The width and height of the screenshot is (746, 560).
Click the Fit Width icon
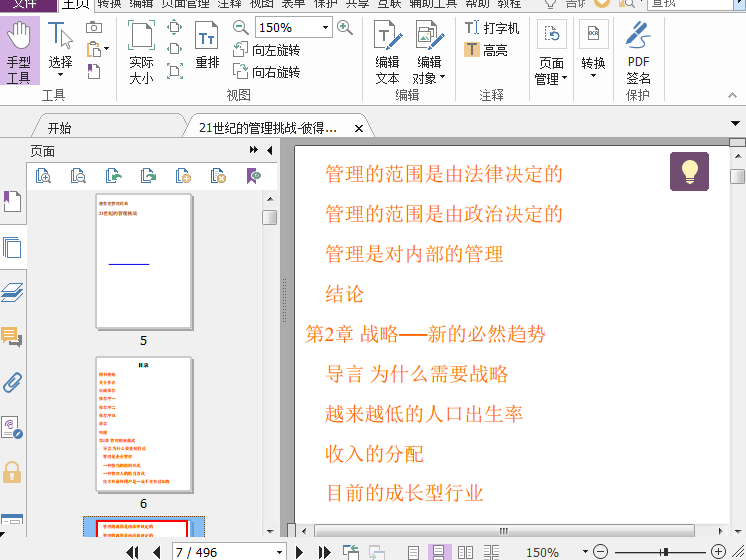(175, 49)
